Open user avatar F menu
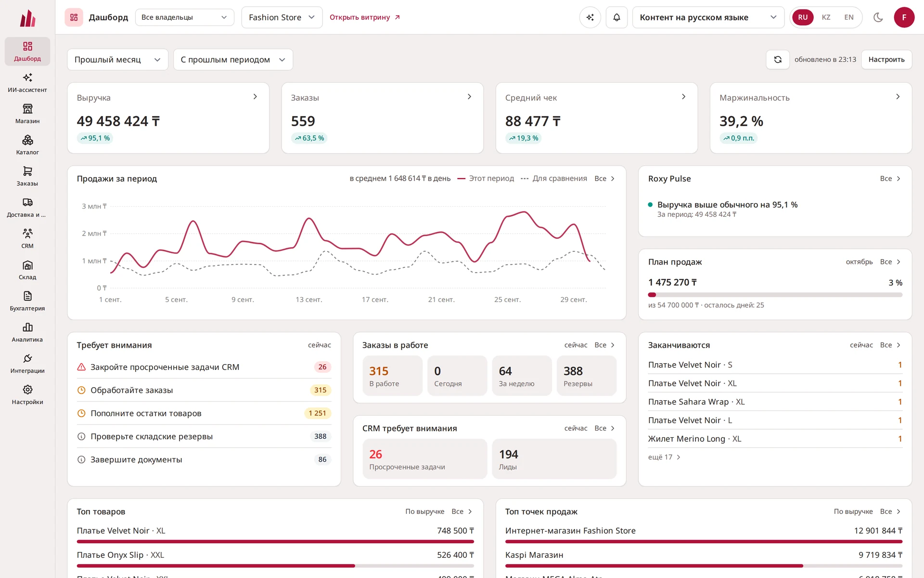 [904, 17]
